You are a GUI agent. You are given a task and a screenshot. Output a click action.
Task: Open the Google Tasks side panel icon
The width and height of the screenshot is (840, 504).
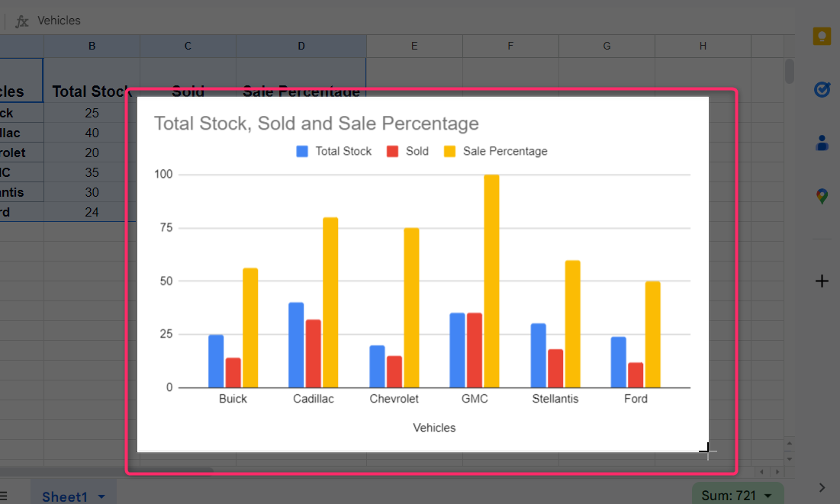(822, 89)
